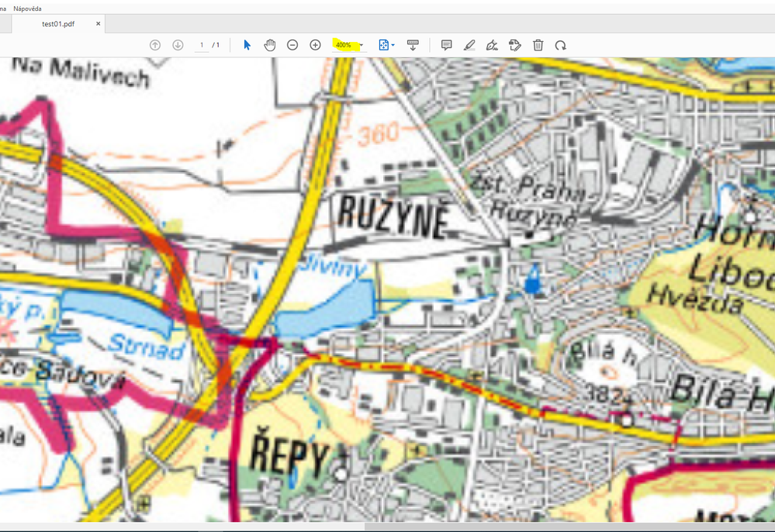Viewport: 775px width, 532px height.
Task: Click the trash delete icon
Action: pos(538,45)
